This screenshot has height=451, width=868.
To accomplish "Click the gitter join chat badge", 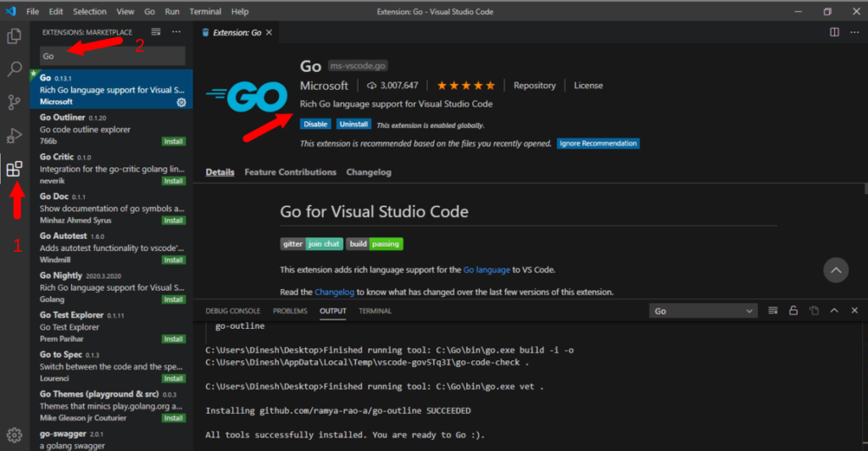I will click(312, 243).
